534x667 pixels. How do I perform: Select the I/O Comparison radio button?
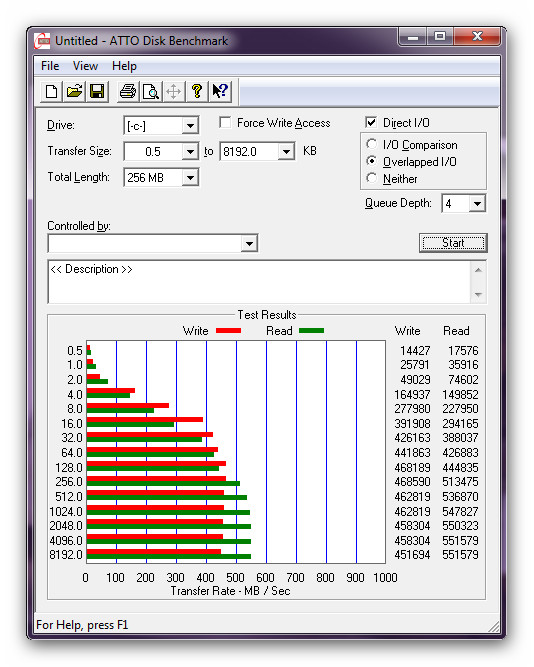coord(371,144)
